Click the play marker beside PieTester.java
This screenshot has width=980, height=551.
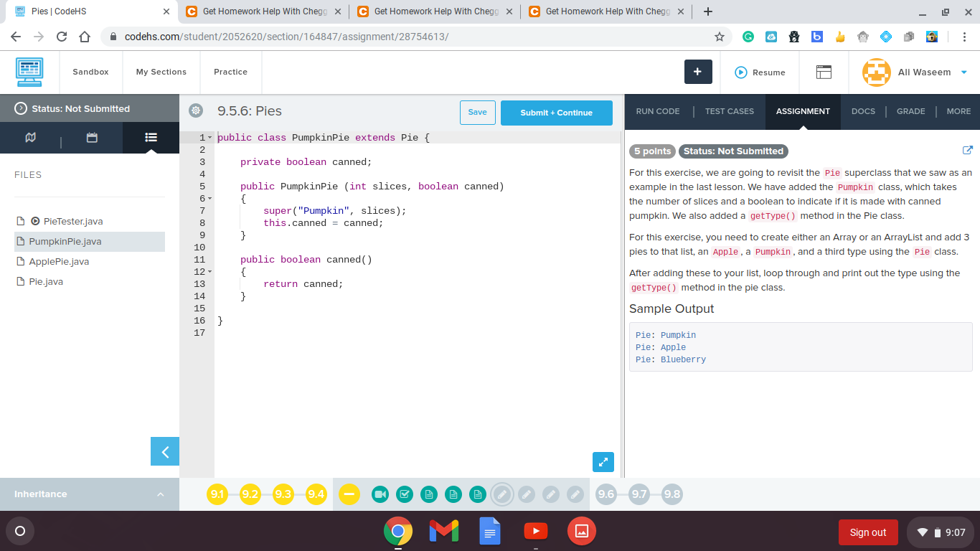35,221
